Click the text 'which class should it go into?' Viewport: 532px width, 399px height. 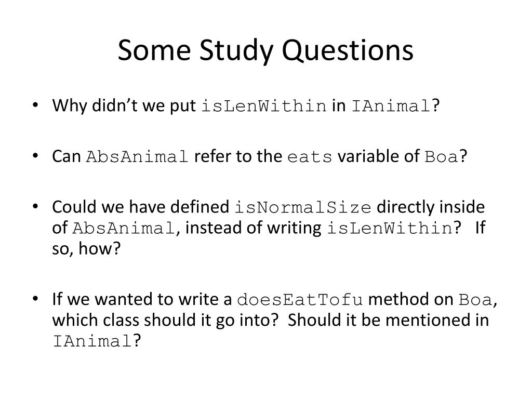click(x=166, y=320)
